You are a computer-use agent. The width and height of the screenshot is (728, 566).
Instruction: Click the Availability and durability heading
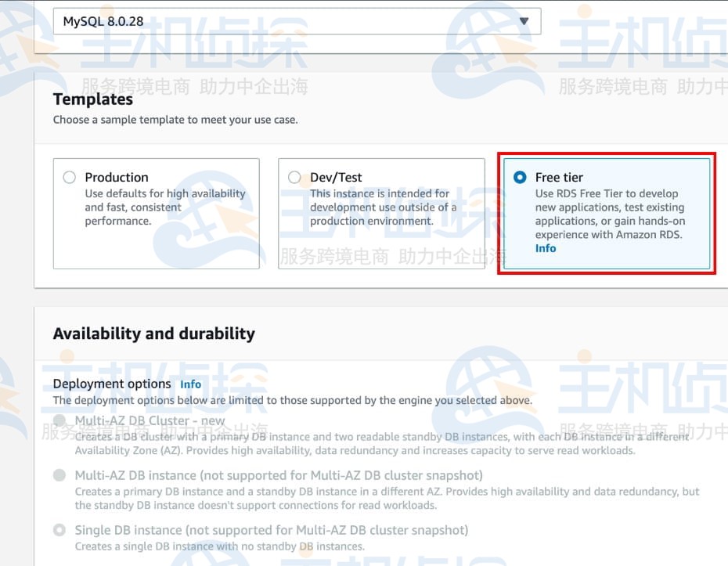153,333
